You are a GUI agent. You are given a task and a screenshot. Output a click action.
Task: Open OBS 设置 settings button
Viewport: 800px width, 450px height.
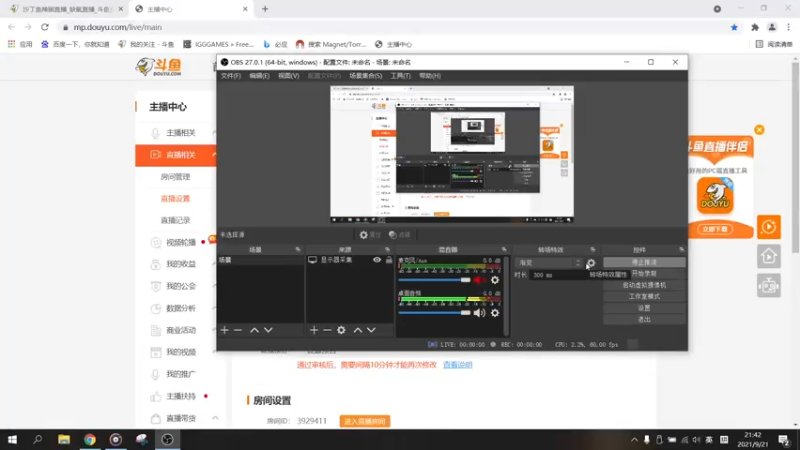(644, 308)
